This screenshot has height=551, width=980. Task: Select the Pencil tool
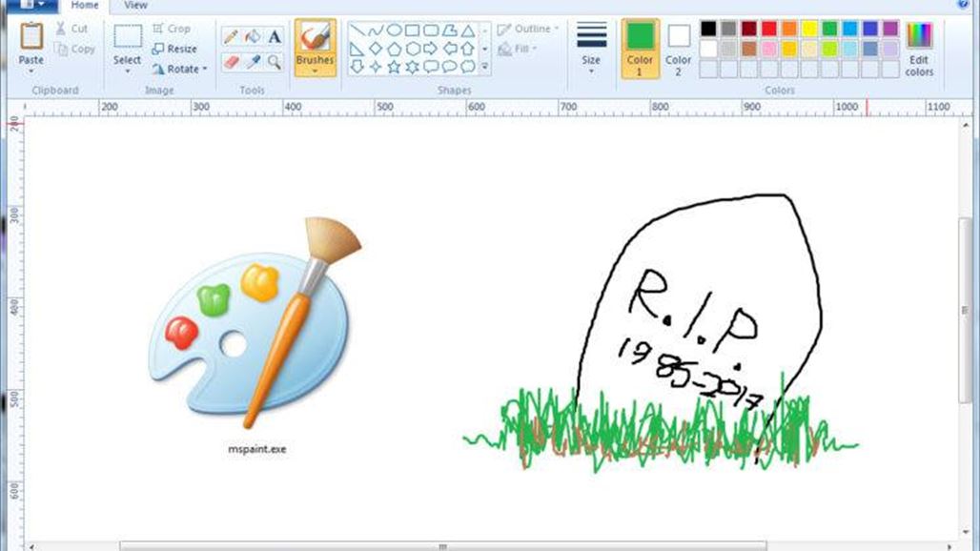[231, 37]
